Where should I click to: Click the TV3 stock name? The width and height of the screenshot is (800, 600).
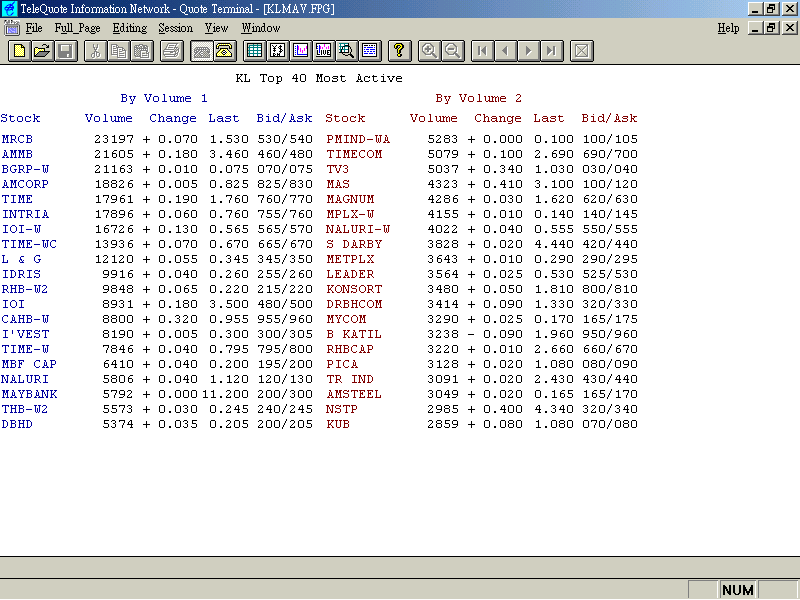coord(338,169)
